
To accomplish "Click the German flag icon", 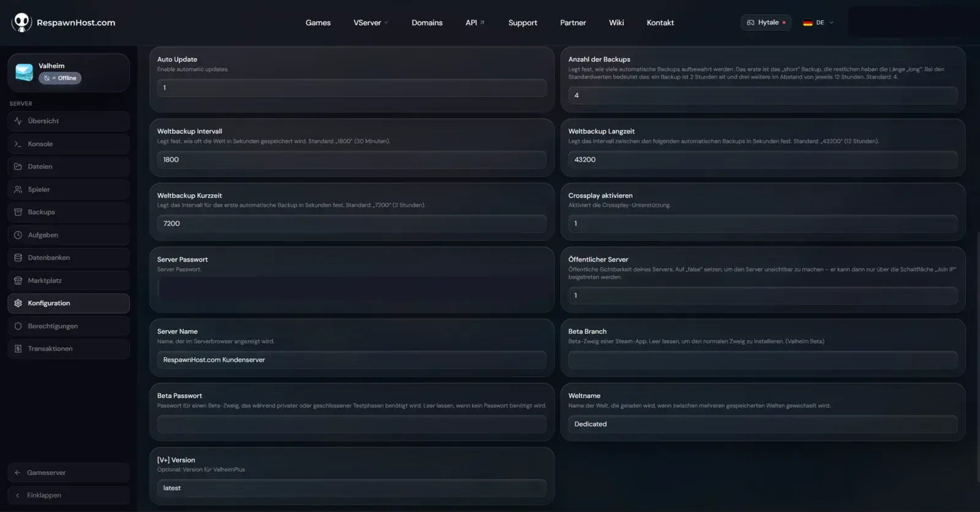I will tap(808, 23).
